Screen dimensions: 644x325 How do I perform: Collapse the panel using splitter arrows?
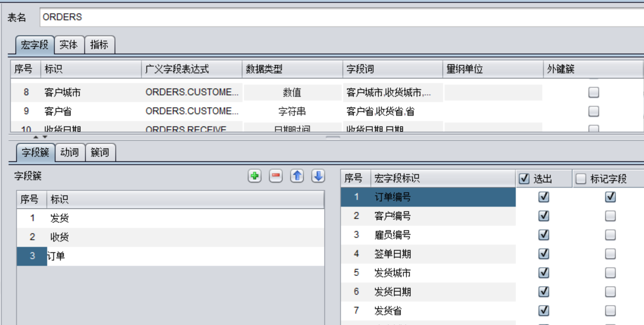point(36,137)
